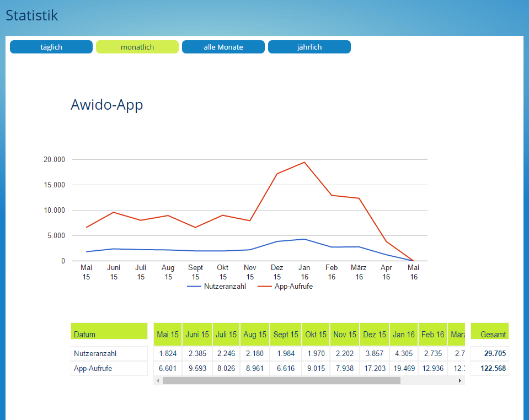Click the cell with value 2.385
The width and height of the screenshot is (529, 420).
197,354
